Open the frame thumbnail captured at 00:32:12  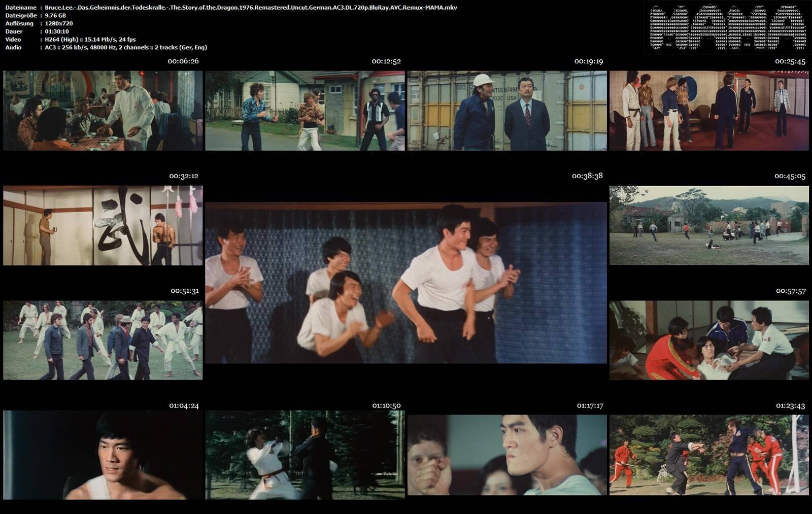click(x=103, y=225)
